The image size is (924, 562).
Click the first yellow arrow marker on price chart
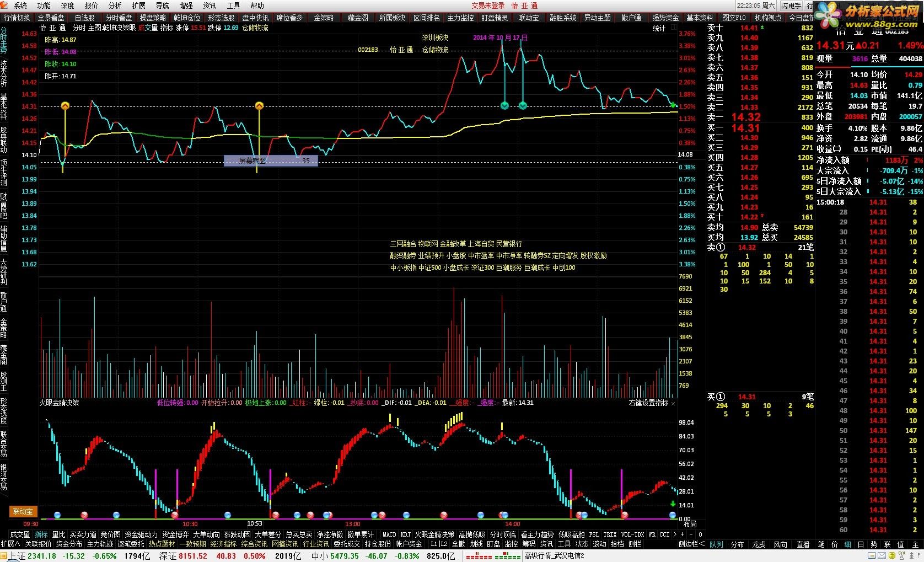point(65,105)
